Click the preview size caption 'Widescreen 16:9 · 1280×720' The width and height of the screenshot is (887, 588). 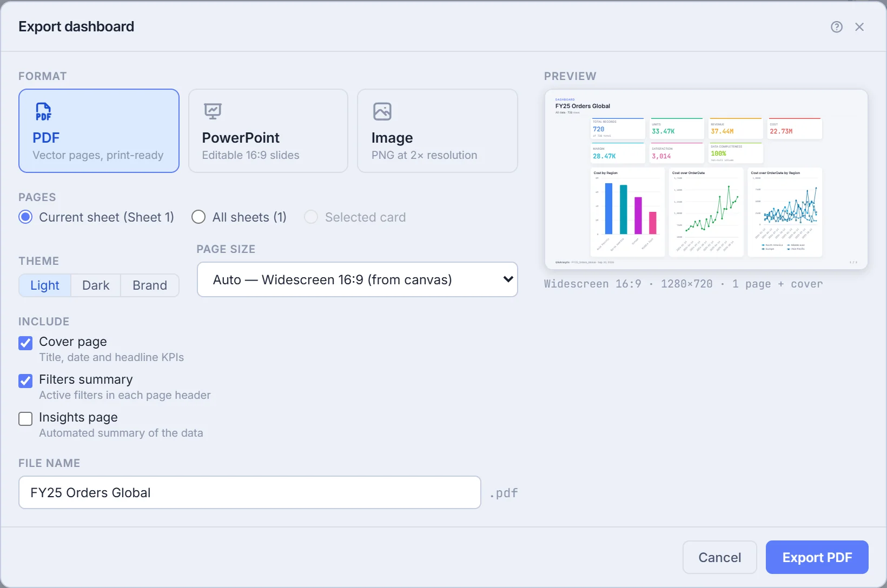tap(628, 284)
